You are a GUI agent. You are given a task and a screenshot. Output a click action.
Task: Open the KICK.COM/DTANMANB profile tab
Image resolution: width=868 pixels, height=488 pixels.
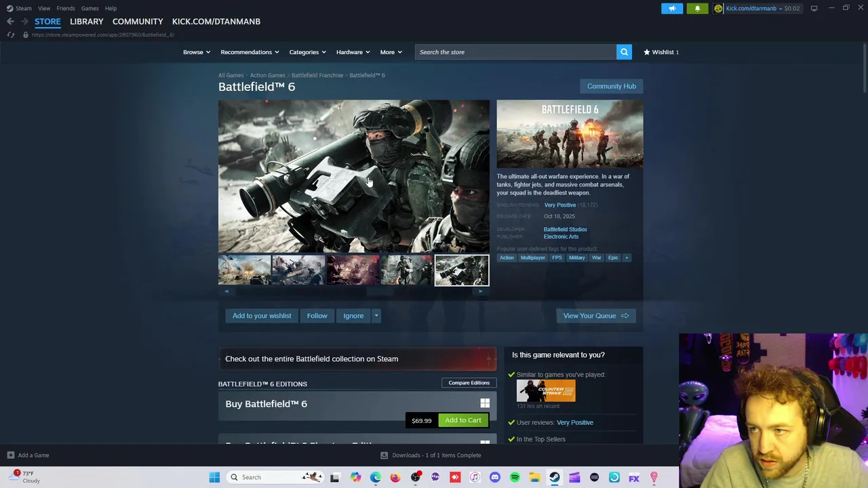pos(216,22)
